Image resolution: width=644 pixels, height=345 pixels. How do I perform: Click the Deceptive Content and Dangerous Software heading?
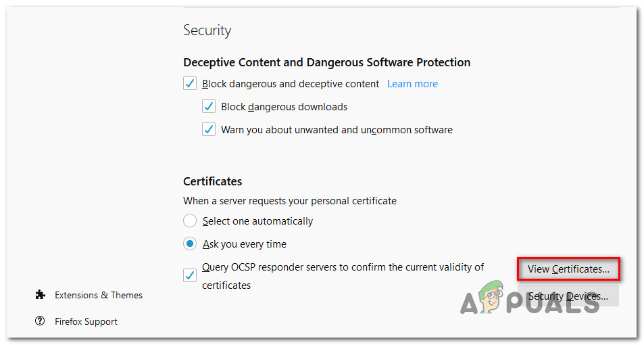pyautogui.click(x=326, y=62)
